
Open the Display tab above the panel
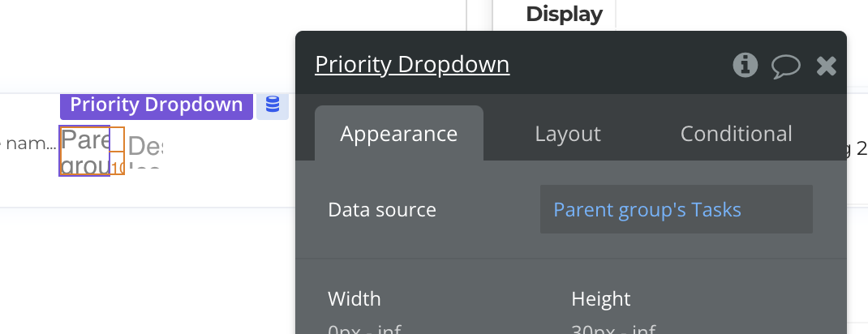pos(564,14)
